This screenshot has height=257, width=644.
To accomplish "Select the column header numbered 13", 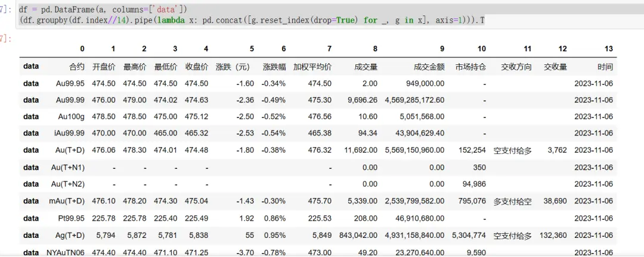I will click(609, 49).
